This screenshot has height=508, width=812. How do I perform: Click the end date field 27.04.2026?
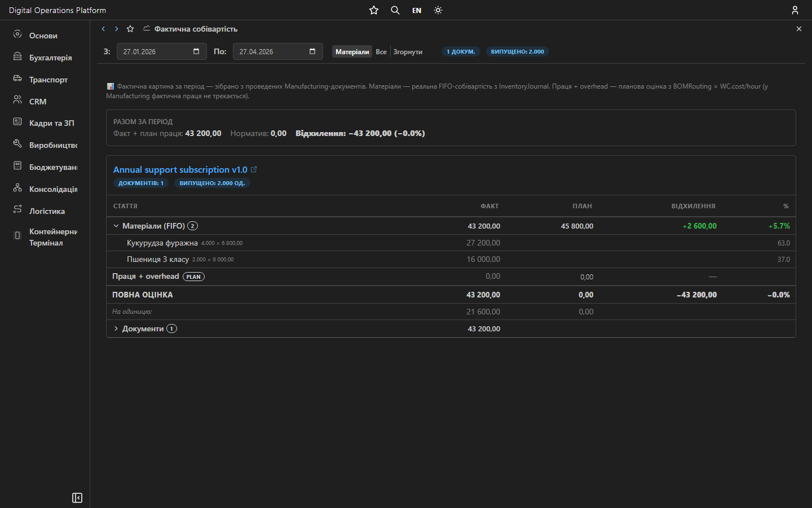click(277, 51)
